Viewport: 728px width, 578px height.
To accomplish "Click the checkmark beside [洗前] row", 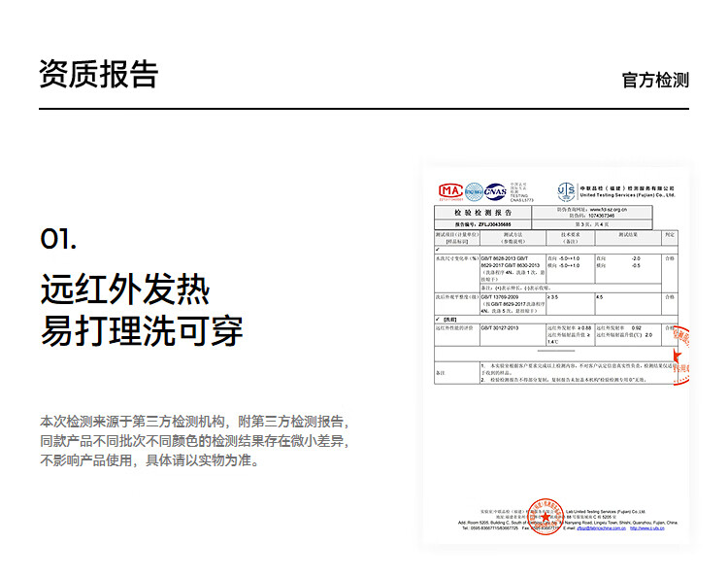I will tap(439, 320).
